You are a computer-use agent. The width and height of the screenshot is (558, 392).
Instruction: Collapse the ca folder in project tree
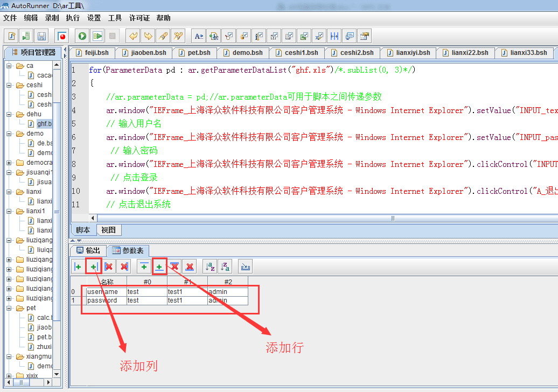click(x=9, y=66)
